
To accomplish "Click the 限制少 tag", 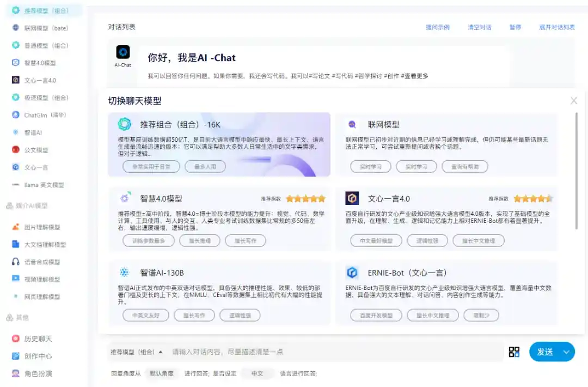I will (481, 315).
